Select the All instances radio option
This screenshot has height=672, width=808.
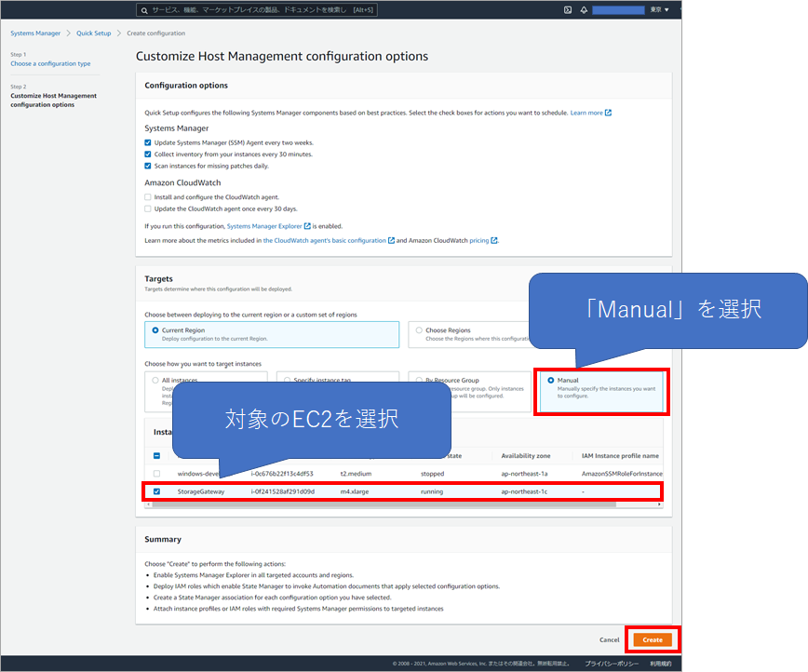tap(155, 381)
